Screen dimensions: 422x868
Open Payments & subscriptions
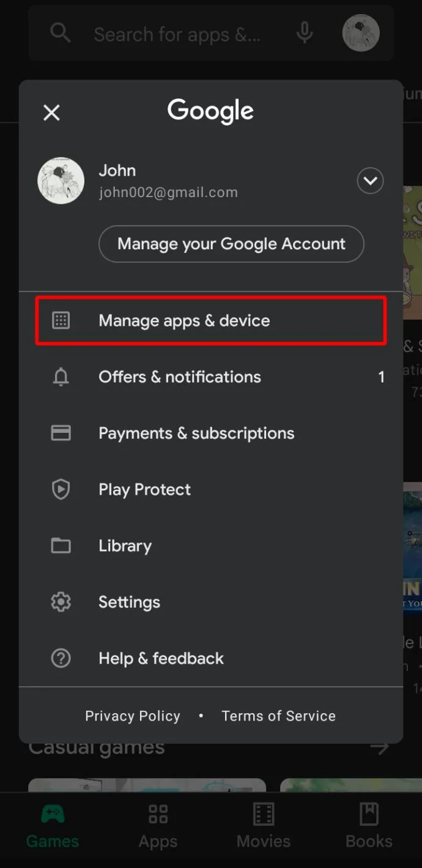[x=211, y=433]
